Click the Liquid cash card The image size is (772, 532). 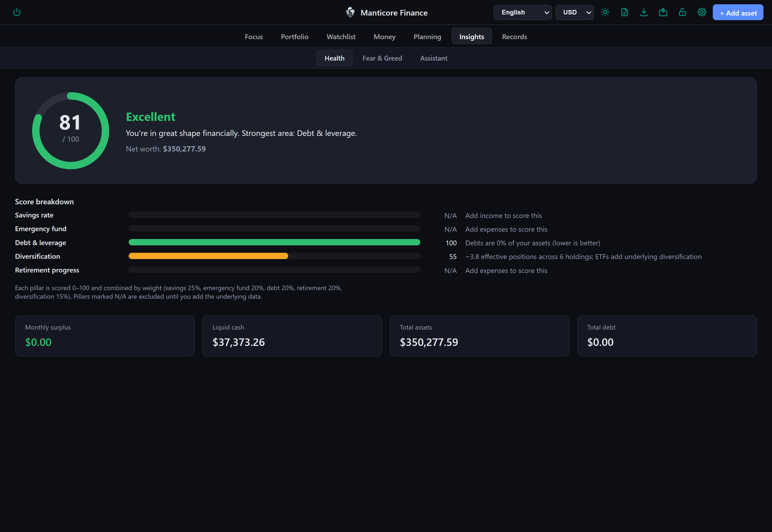click(x=292, y=336)
